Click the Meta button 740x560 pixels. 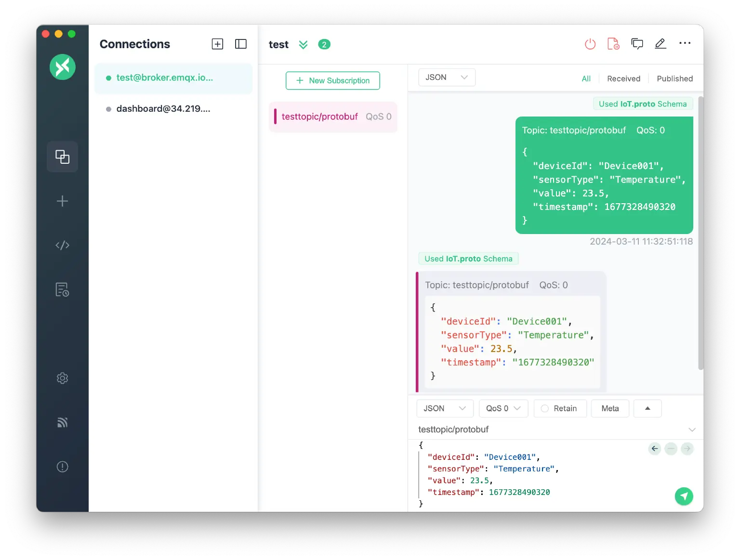pyautogui.click(x=610, y=408)
